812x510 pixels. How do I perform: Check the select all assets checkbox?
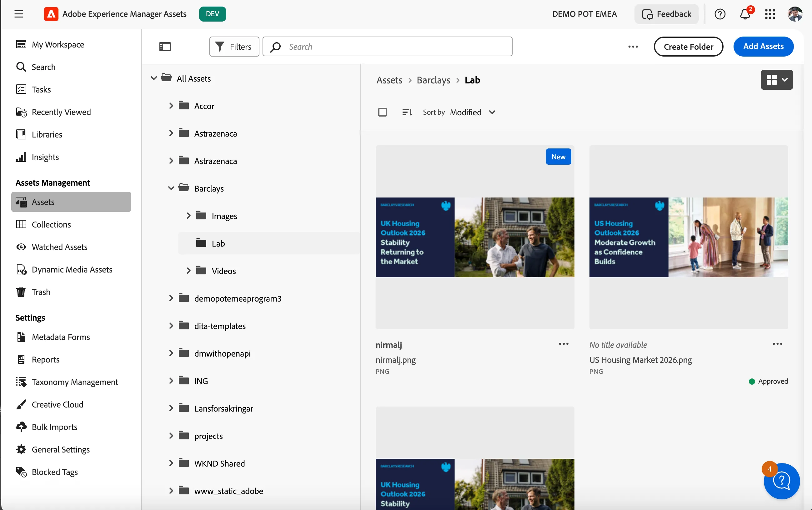pyautogui.click(x=382, y=112)
